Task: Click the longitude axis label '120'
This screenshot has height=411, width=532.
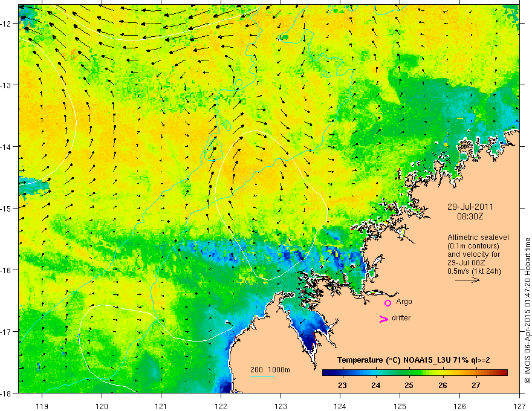Action: pyautogui.click(x=102, y=406)
